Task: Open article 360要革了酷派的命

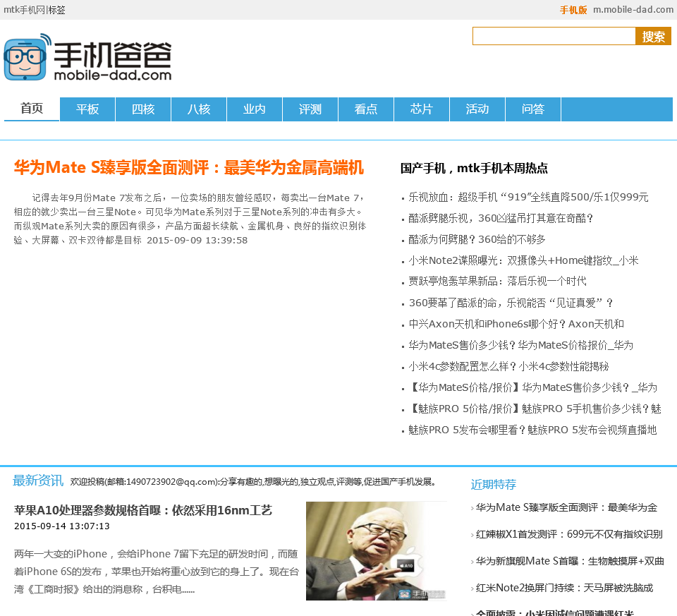Action: [x=511, y=303]
